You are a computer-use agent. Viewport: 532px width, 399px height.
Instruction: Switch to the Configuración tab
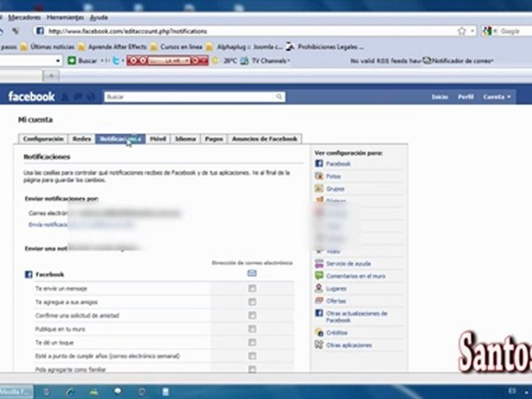(43, 139)
